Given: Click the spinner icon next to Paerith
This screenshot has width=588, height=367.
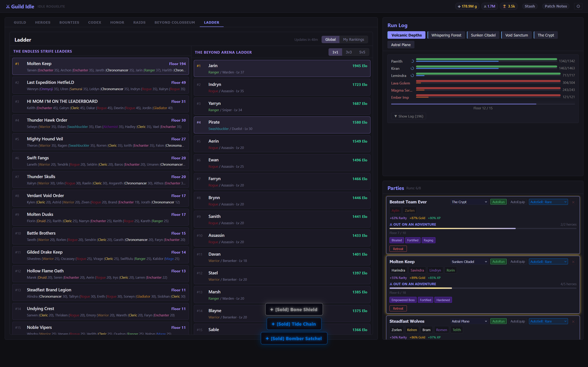Looking at the screenshot, I should click(412, 61).
